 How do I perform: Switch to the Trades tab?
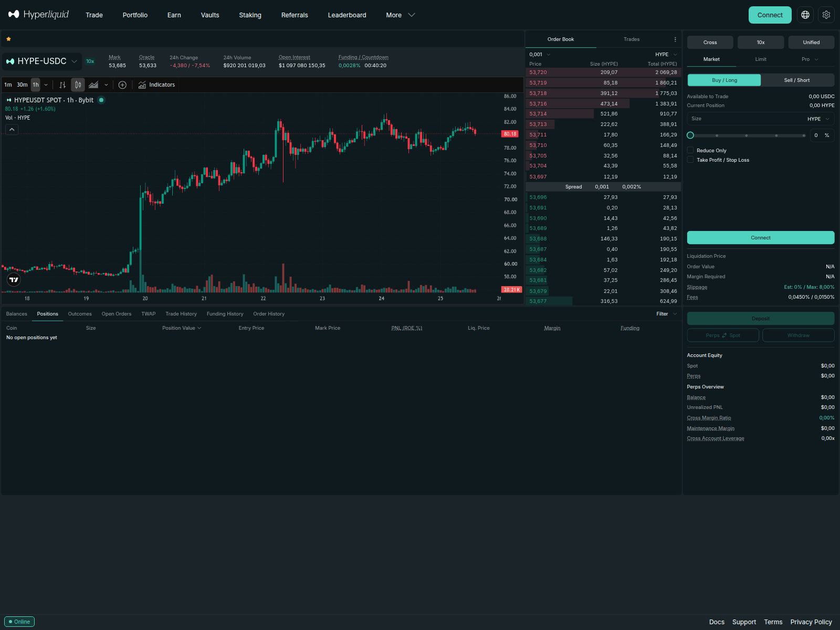click(x=632, y=39)
